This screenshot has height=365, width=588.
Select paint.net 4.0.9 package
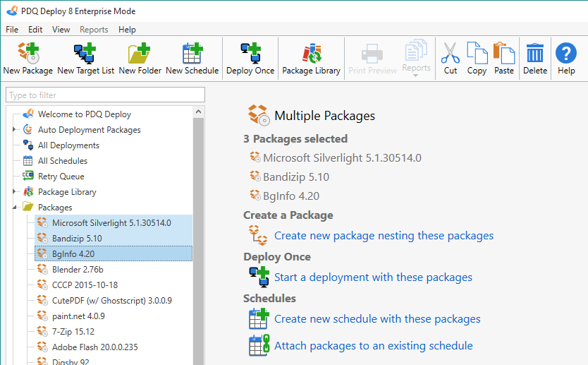point(78,316)
